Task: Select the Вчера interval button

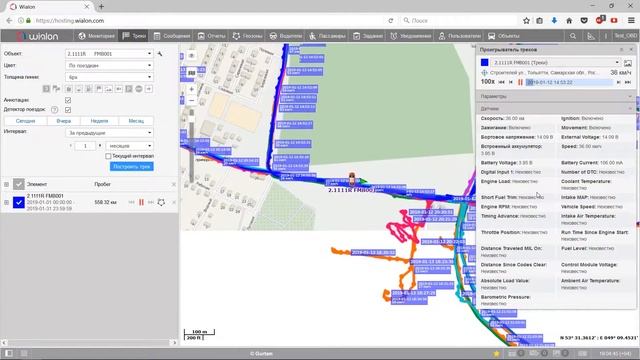Action: pos(64,121)
